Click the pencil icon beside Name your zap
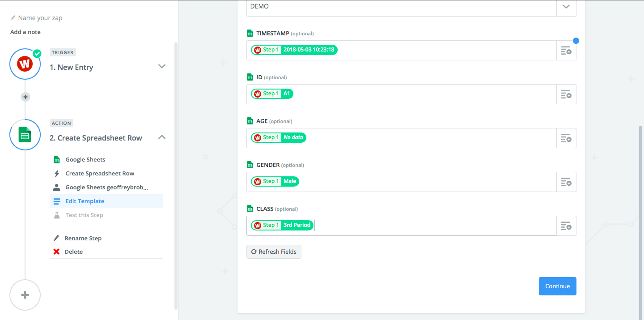This screenshot has height=320, width=644. [13, 18]
